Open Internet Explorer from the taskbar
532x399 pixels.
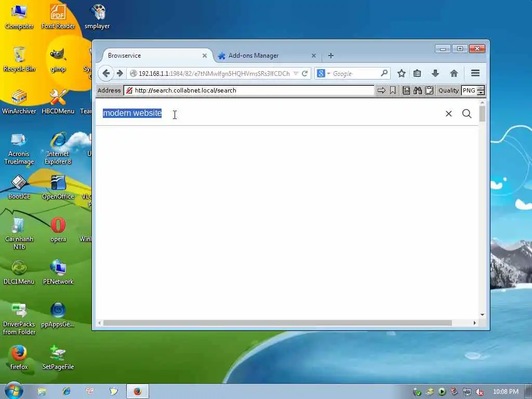[66, 392]
